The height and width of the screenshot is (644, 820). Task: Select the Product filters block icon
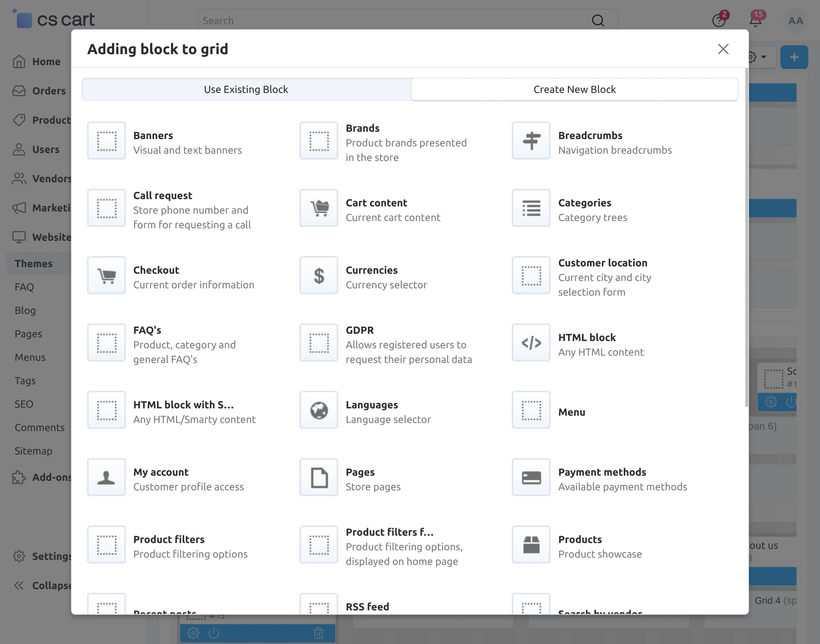107,545
